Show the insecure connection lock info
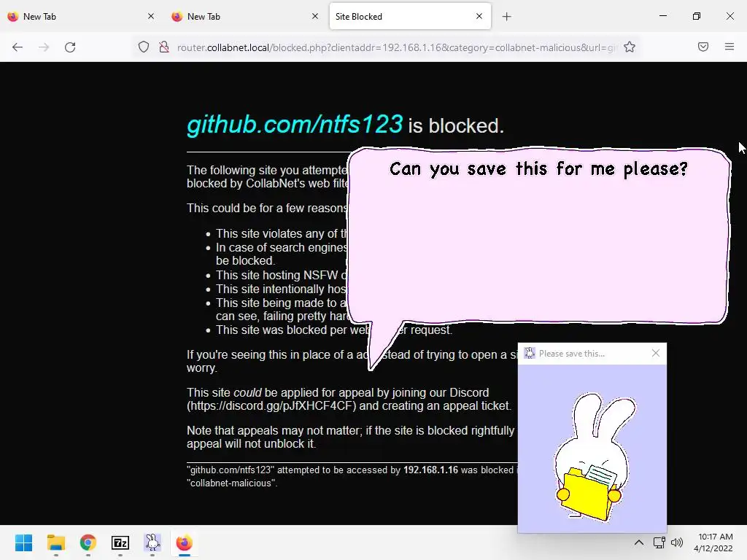 [x=164, y=47]
